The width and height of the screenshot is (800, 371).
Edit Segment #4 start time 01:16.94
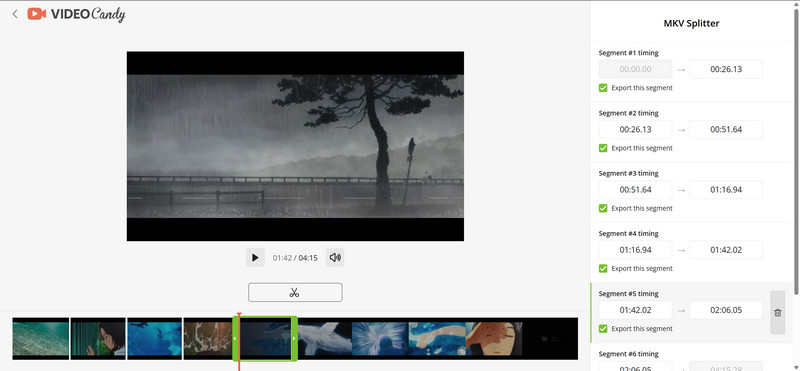pos(635,250)
